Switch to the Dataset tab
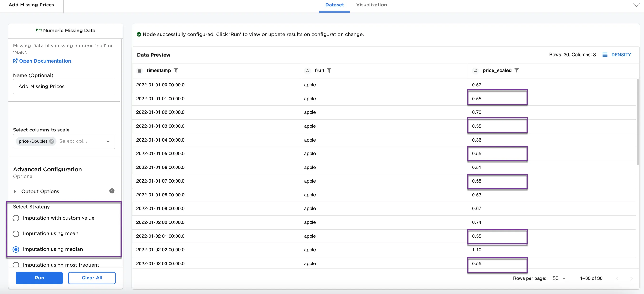644x294 pixels. pos(334,5)
